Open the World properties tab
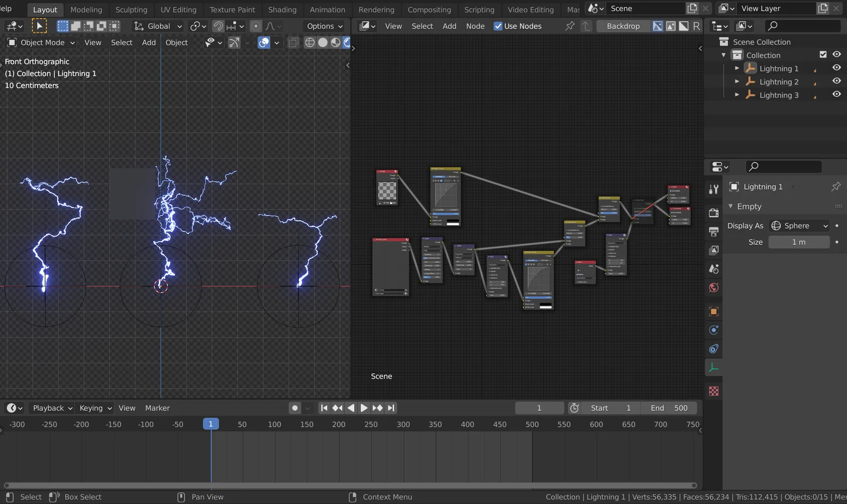The width and height of the screenshot is (847, 504). pyautogui.click(x=713, y=287)
